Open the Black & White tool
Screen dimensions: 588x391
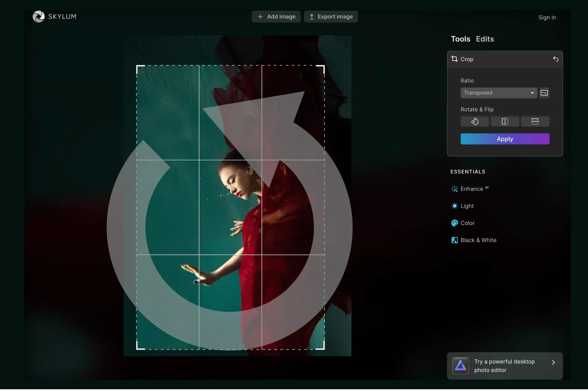(x=473, y=240)
